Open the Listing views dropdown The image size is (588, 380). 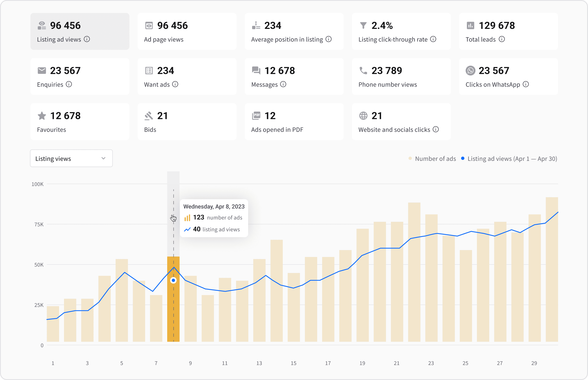[71, 158]
